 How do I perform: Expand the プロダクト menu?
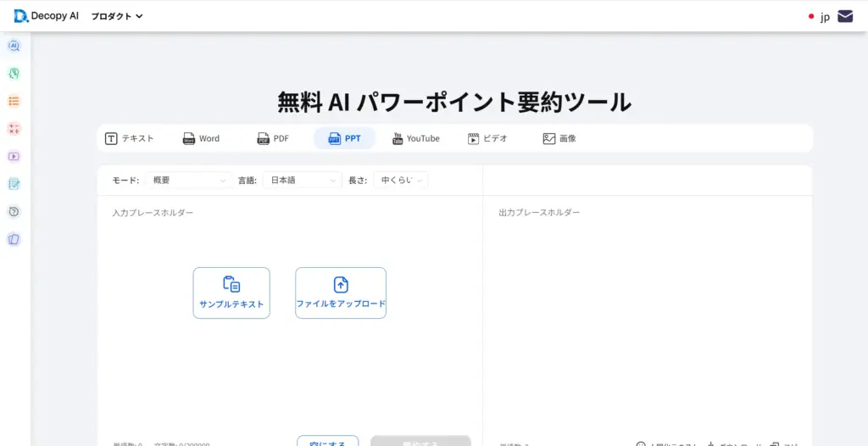[117, 16]
